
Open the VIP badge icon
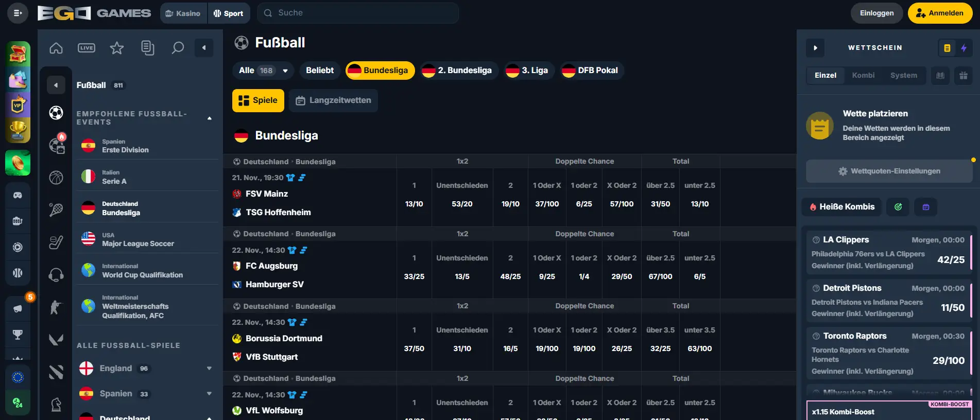point(18,105)
